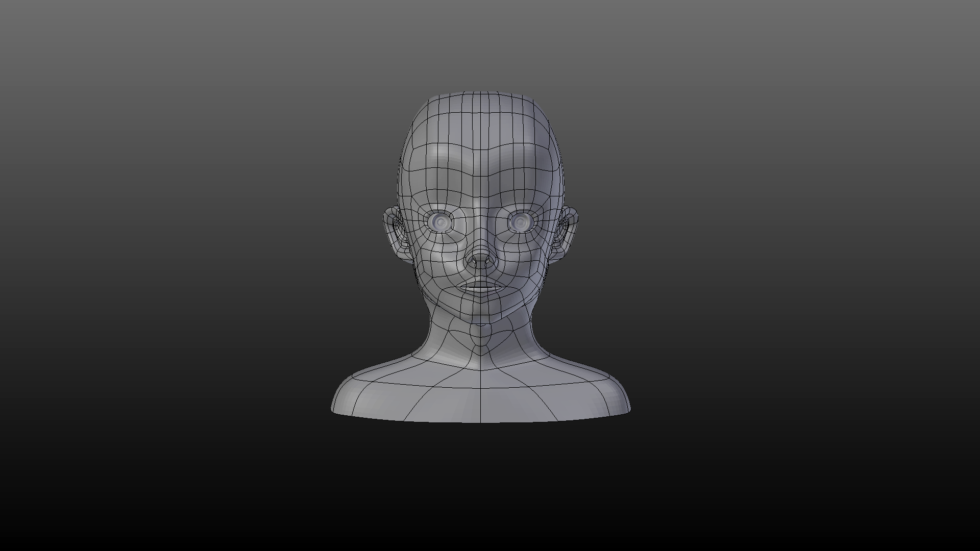Select the lips of the head model
This screenshot has width=980, height=551.
[480, 287]
